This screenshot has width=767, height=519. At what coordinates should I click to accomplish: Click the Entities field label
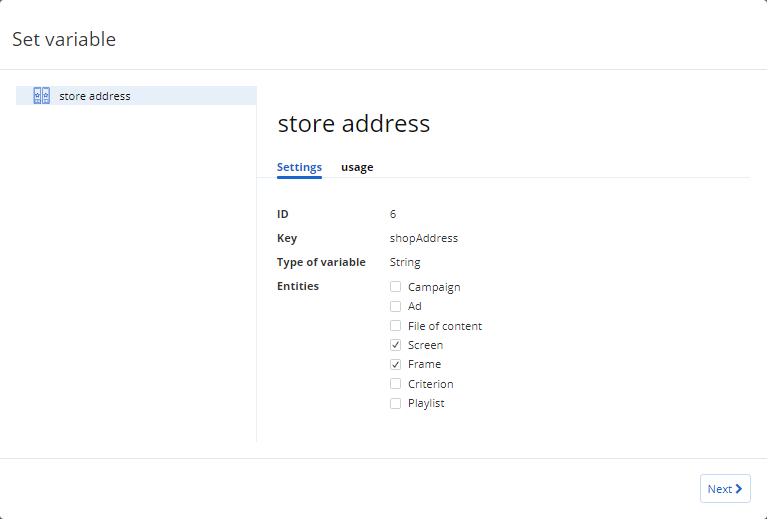[x=298, y=286]
